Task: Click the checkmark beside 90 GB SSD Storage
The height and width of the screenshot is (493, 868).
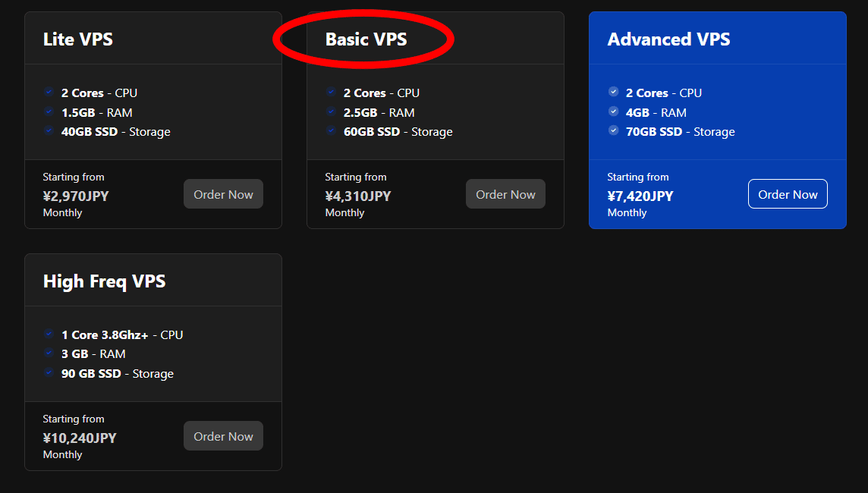Action: point(49,372)
